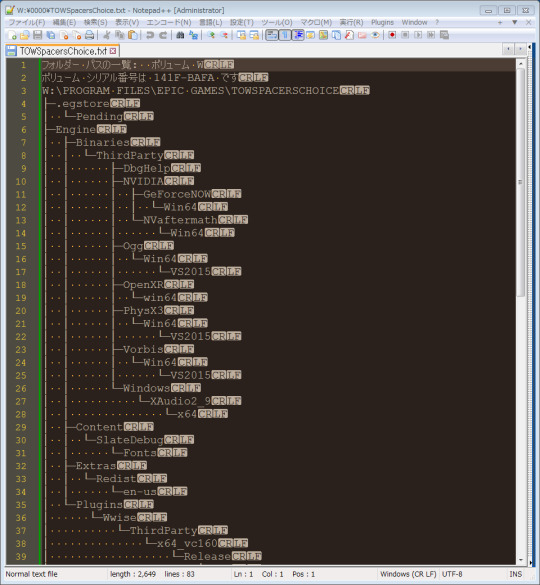Click the vertical scrollbar thumb

click(x=521, y=183)
